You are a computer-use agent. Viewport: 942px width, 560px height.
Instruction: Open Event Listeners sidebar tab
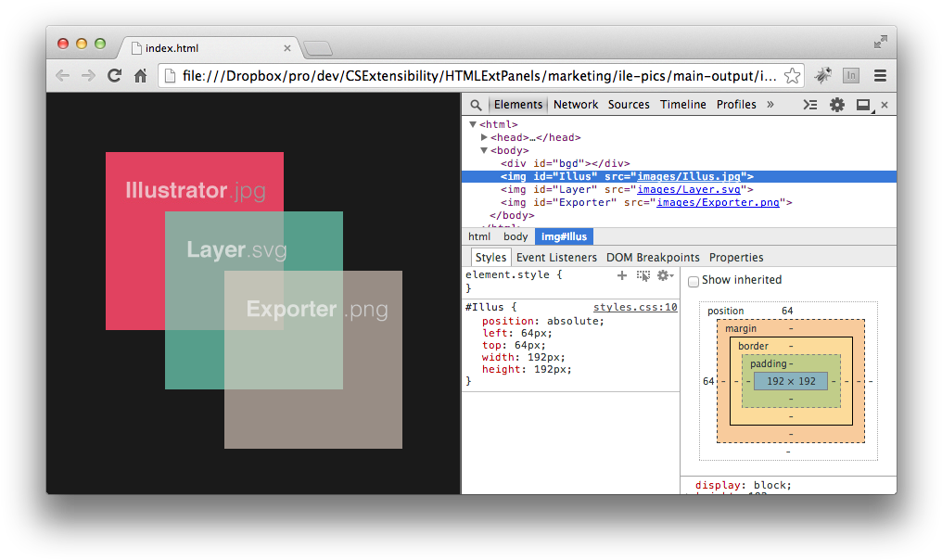[556, 257]
